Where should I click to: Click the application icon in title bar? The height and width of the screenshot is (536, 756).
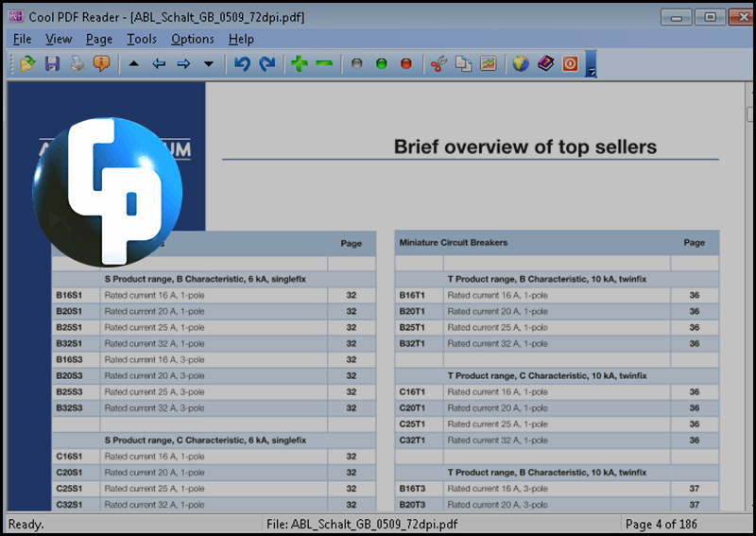click(x=15, y=16)
